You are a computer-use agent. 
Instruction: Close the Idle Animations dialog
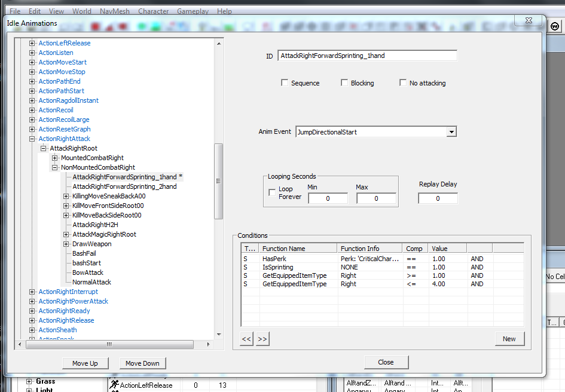tap(529, 20)
